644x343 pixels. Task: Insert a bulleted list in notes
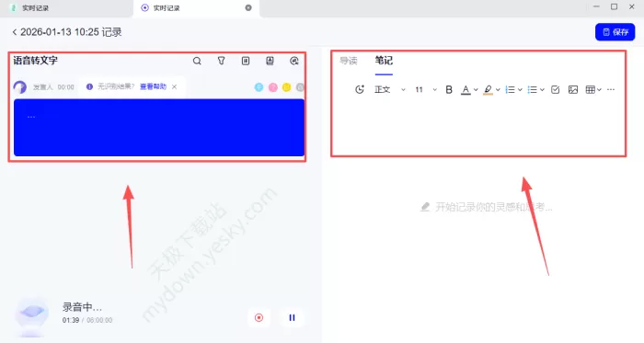click(533, 89)
